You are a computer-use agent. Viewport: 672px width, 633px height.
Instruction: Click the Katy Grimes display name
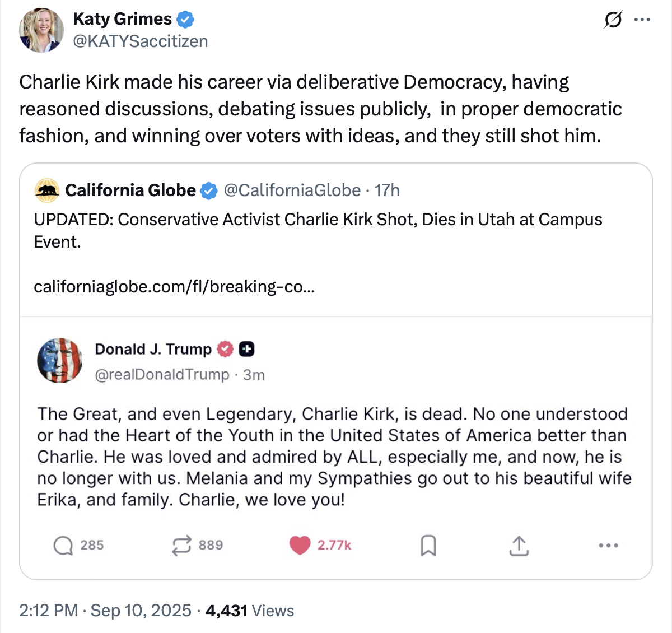122,19
